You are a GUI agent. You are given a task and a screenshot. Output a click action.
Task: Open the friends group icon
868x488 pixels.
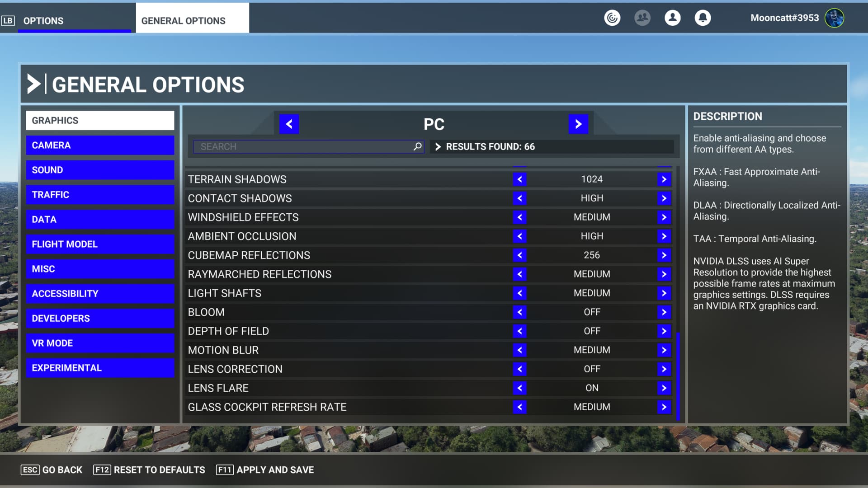pos(642,18)
